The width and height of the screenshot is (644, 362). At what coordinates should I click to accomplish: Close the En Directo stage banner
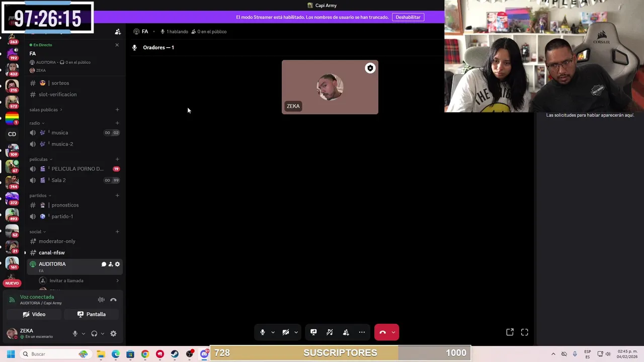(117, 45)
